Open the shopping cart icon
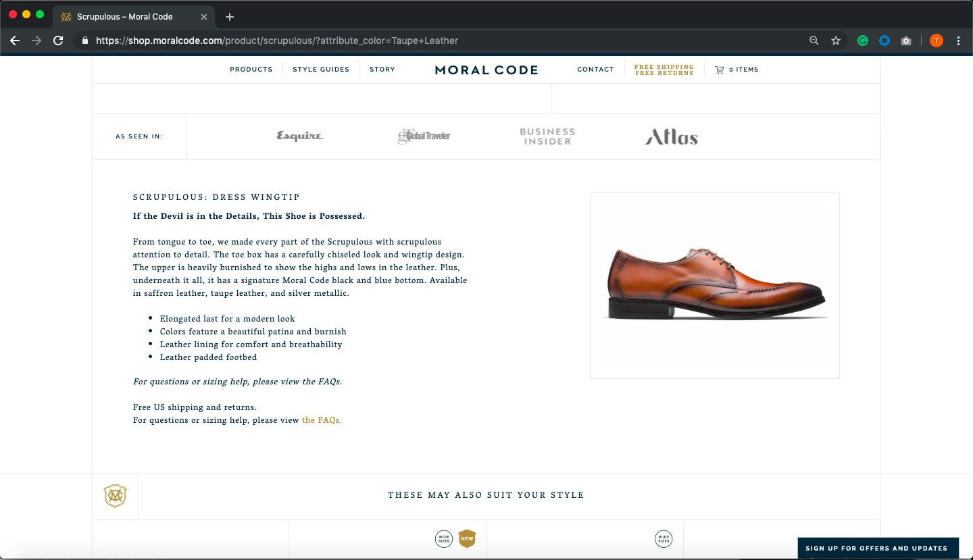The image size is (973, 560). tap(720, 70)
